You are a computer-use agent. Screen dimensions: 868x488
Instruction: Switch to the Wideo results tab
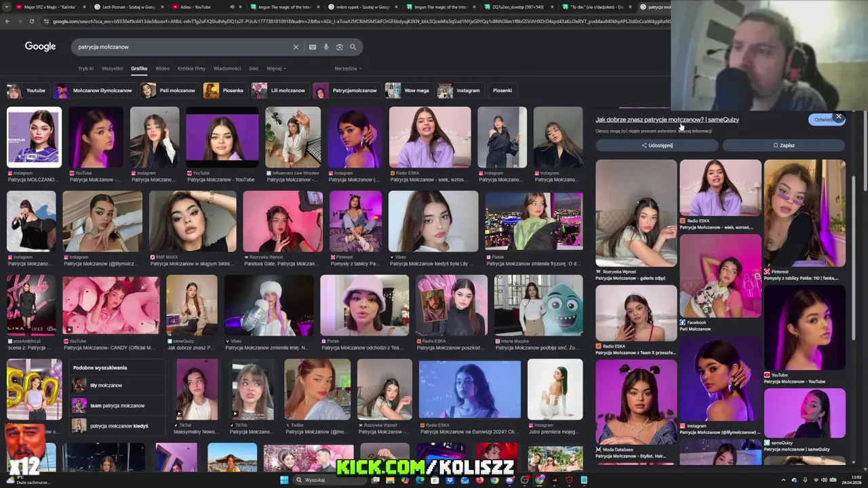click(162, 68)
